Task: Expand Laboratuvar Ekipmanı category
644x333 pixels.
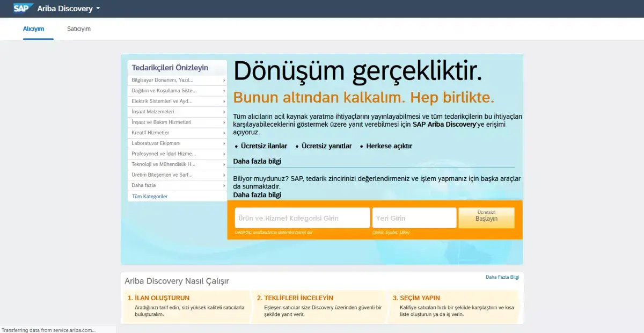Action: tap(178, 143)
